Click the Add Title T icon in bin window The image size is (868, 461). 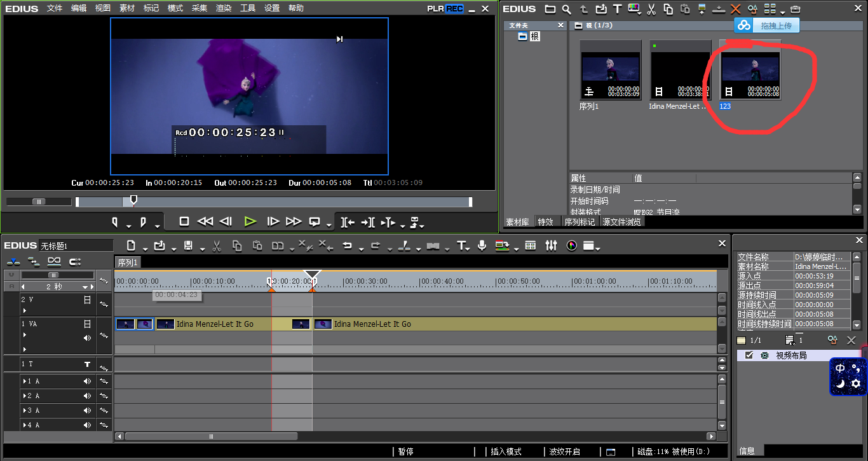[617, 9]
